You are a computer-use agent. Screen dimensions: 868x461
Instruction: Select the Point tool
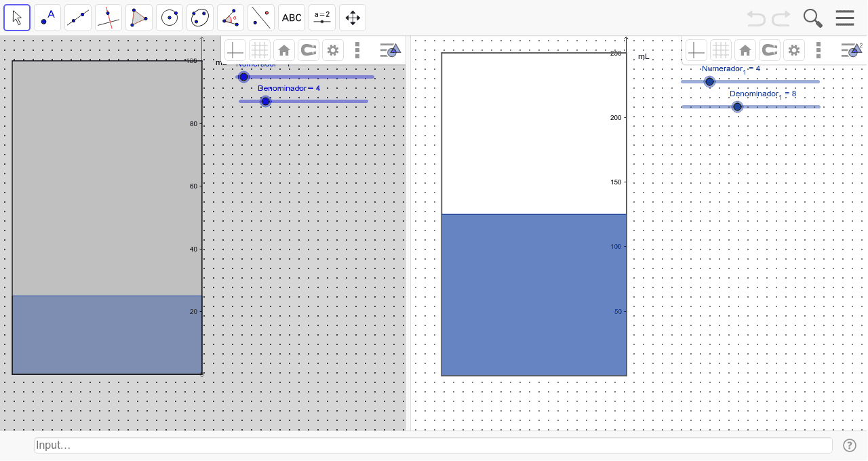coord(47,18)
